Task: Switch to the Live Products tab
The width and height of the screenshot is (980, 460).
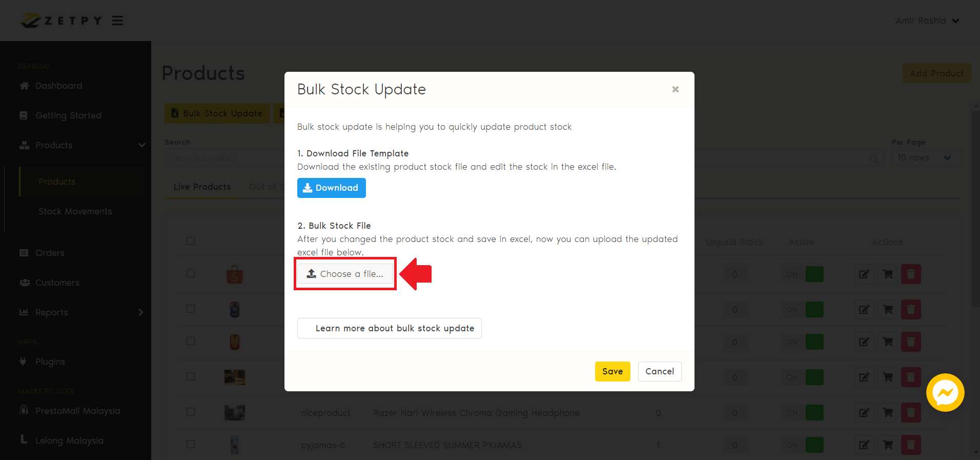Action: click(202, 187)
